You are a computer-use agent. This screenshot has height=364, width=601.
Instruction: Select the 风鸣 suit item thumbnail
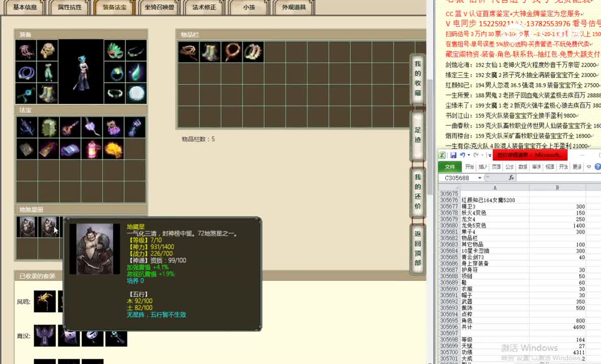click(x=46, y=301)
